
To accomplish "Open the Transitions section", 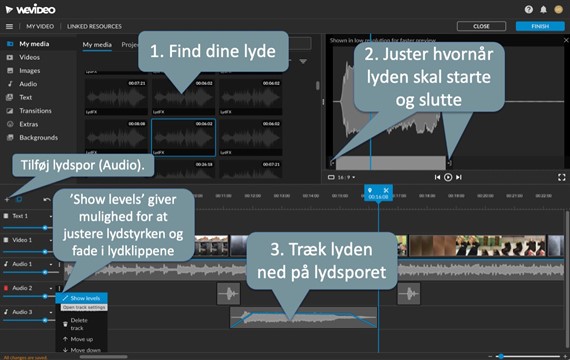I will [35, 111].
